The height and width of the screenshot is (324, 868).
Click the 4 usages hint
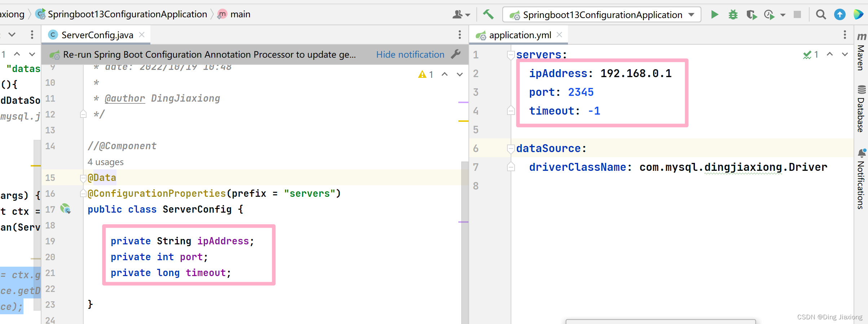[x=105, y=162]
